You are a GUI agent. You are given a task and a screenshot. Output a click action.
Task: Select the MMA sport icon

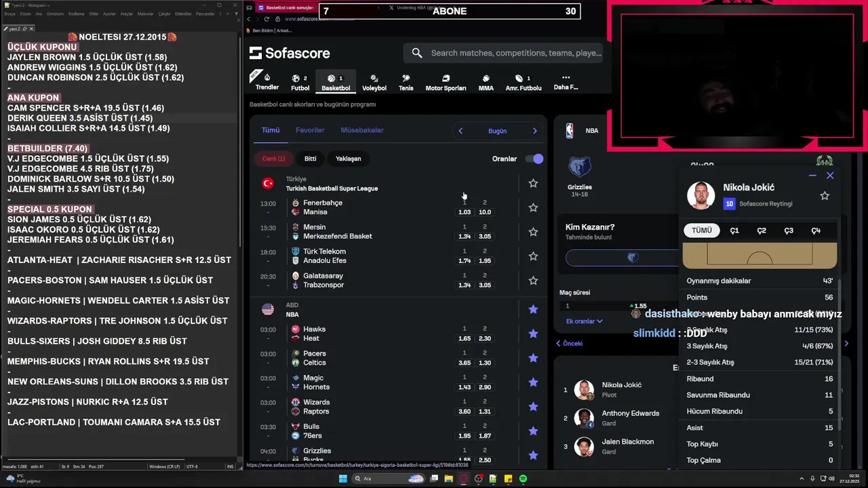point(486,83)
